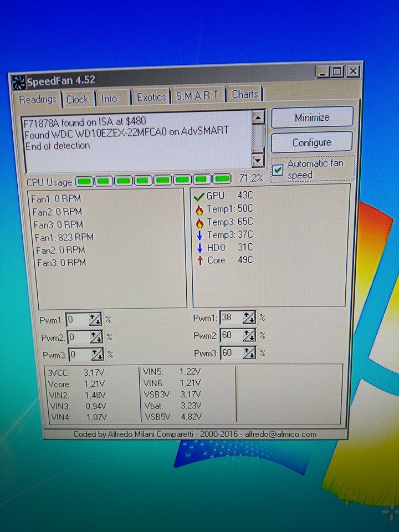Adjust the left Pwm3 spinner arrows
This screenshot has width=399, height=532.
tap(98, 355)
